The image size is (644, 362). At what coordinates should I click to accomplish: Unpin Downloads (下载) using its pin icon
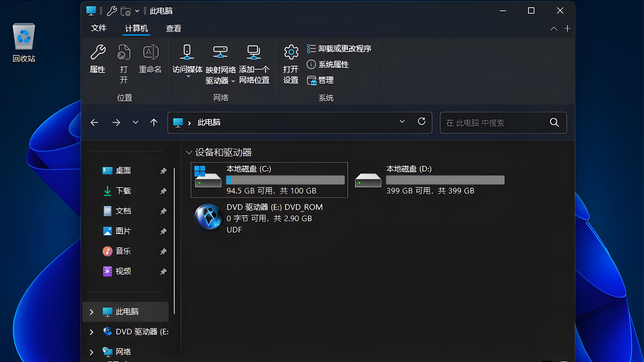tap(163, 191)
